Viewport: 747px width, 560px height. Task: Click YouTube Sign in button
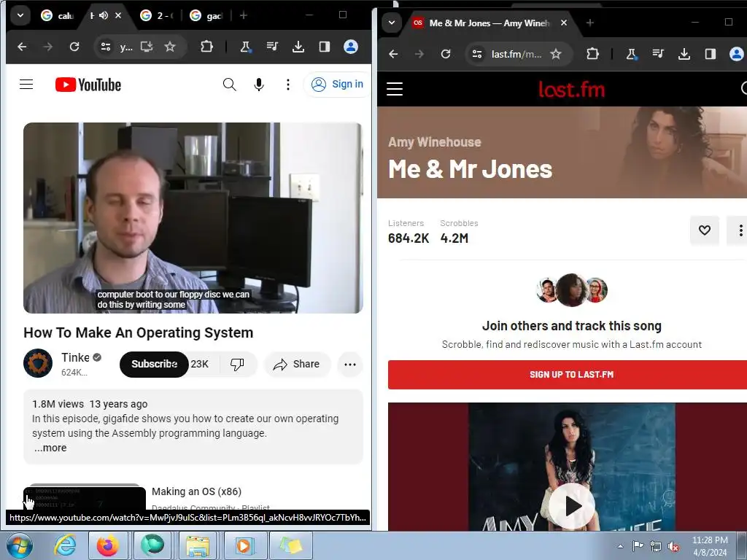[337, 85]
